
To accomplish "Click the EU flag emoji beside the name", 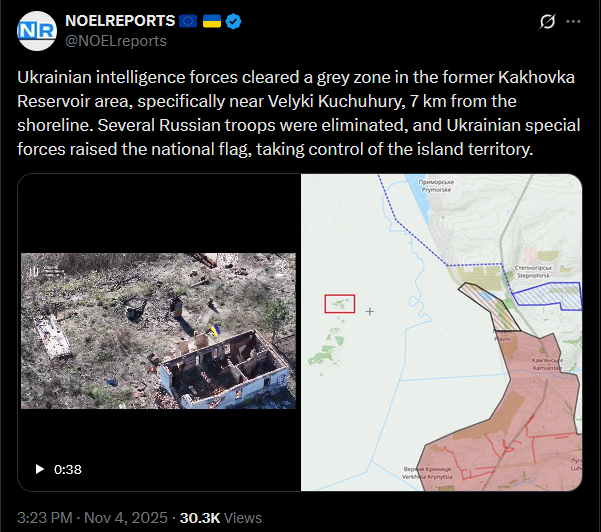I will (188, 21).
